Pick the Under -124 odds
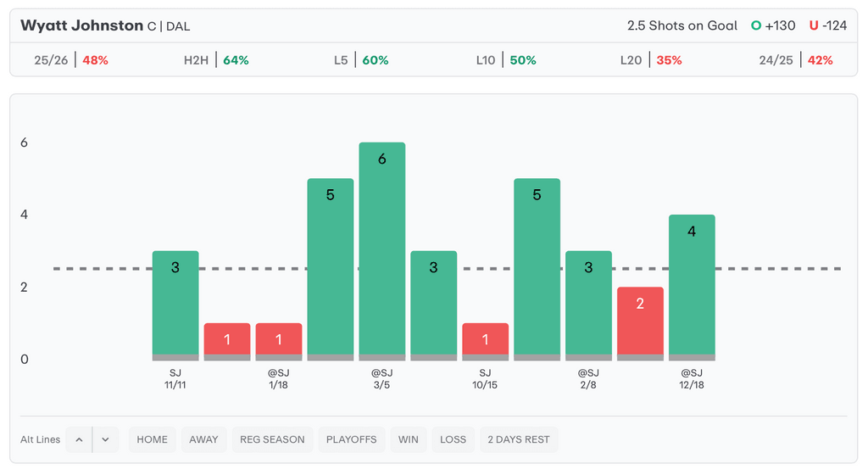This screenshot has width=868, height=475. tap(828, 25)
